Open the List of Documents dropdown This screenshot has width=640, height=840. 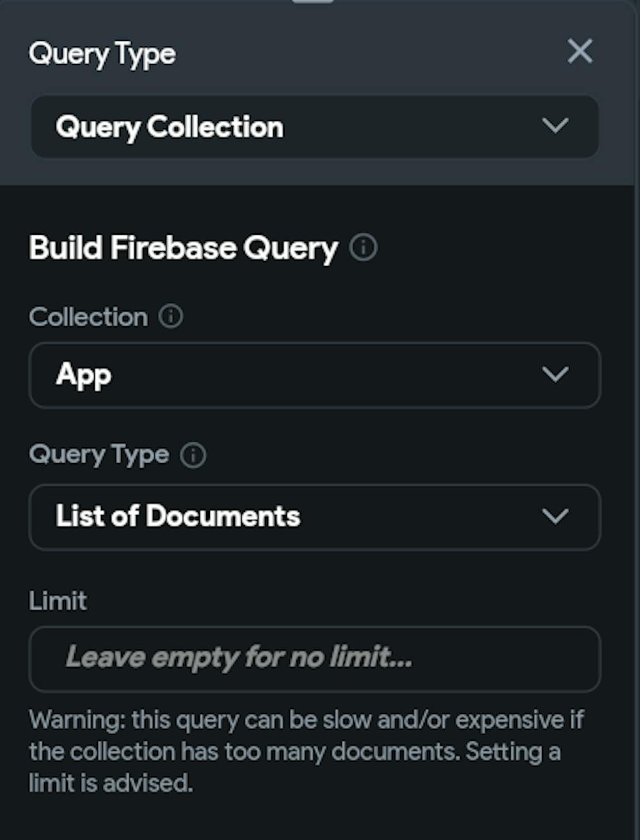314,517
